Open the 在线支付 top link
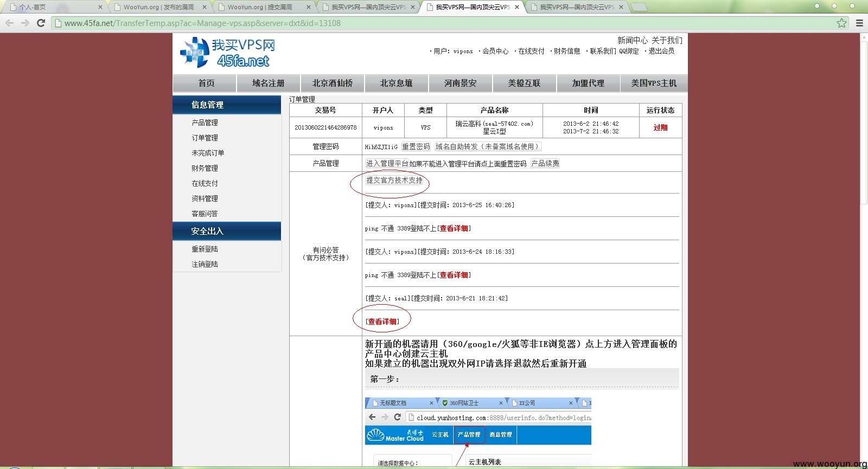Image resolution: width=868 pixels, height=469 pixels. click(531, 51)
